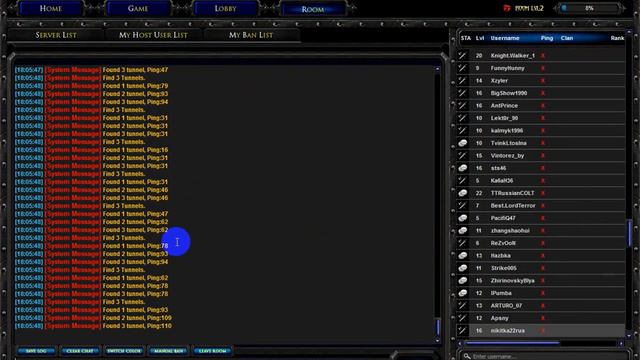Click the Save Log button
This screenshot has width=640, height=360.
[x=36, y=351]
